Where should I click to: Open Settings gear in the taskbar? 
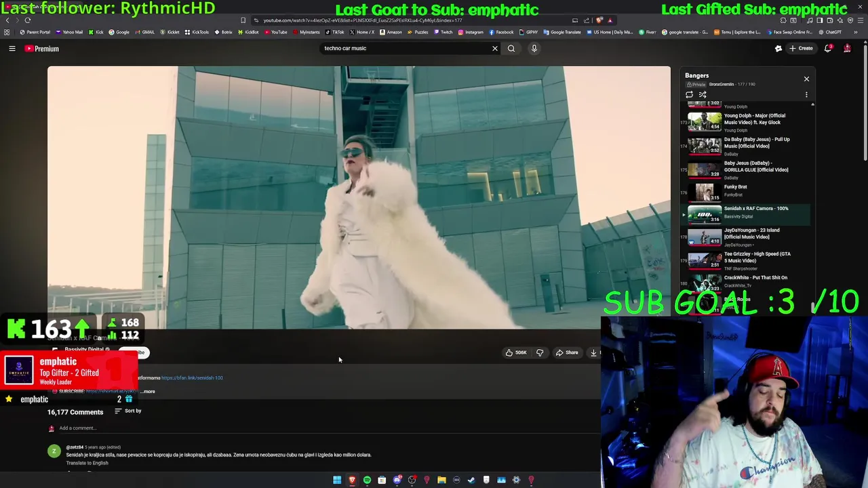[516, 480]
